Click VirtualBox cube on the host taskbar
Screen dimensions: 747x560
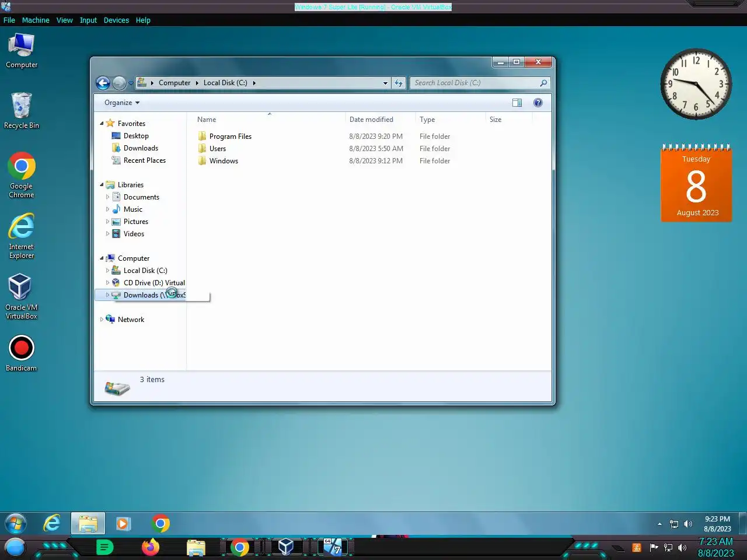pos(286,547)
